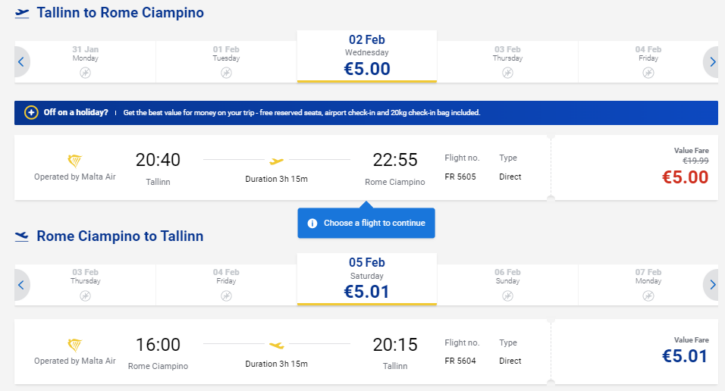Select the 02 Feb Wednesday date tab

tap(367, 56)
